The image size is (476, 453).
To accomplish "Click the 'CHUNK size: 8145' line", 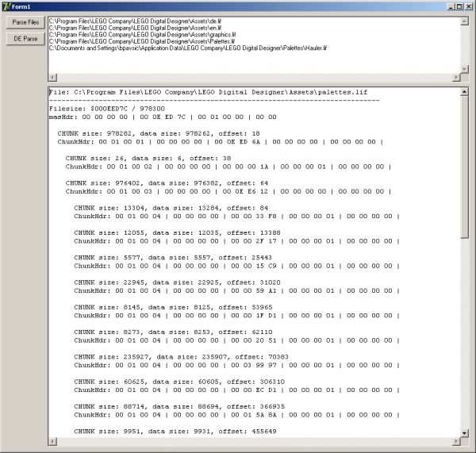I will [173, 307].
